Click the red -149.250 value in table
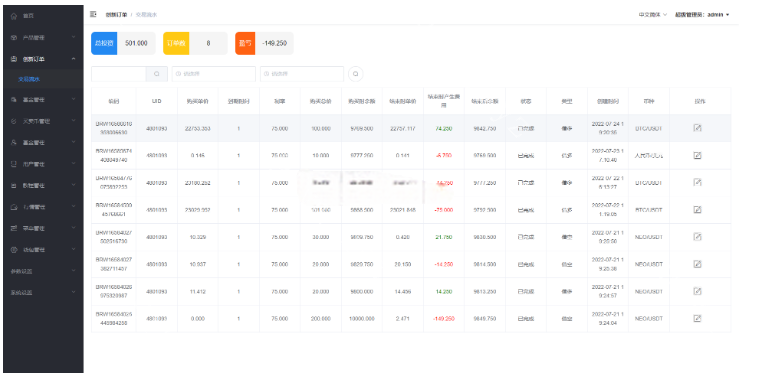This screenshot has width=769, height=375. click(443, 319)
